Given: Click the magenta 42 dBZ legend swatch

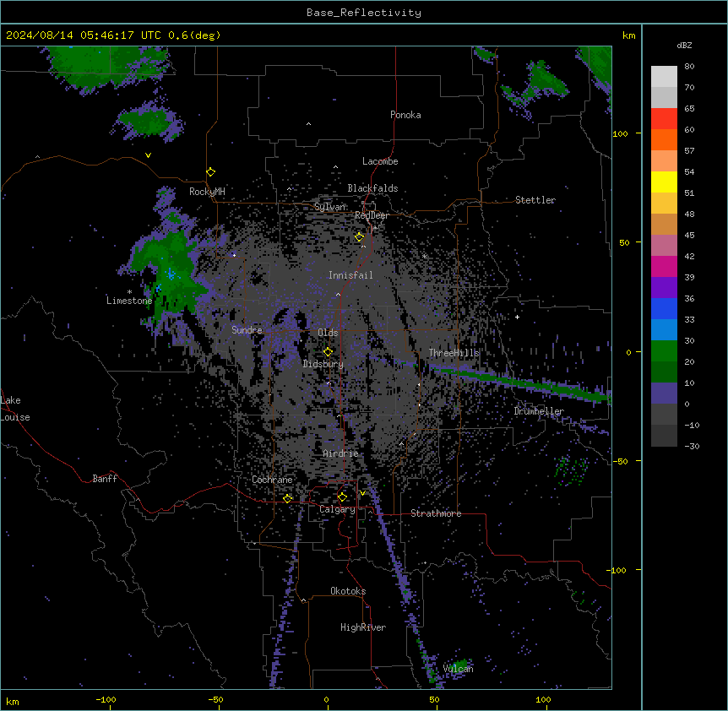Looking at the screenshot, I should point(664,266).
